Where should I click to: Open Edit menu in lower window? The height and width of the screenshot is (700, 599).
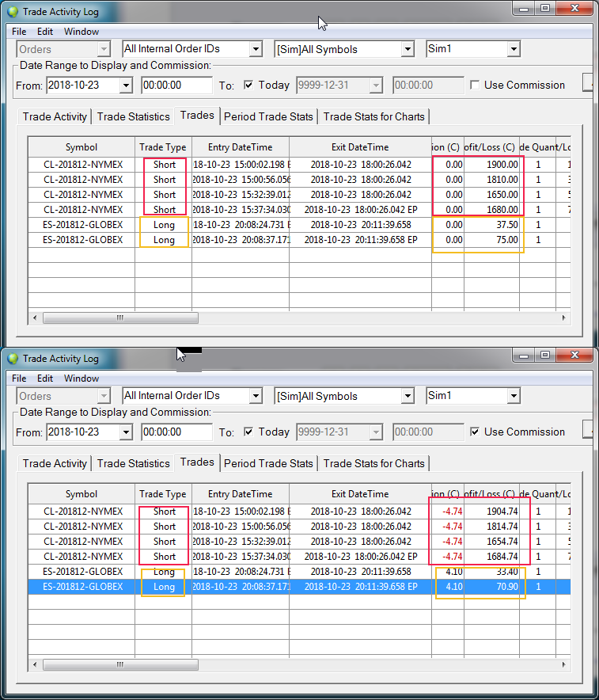click(44, 379)
